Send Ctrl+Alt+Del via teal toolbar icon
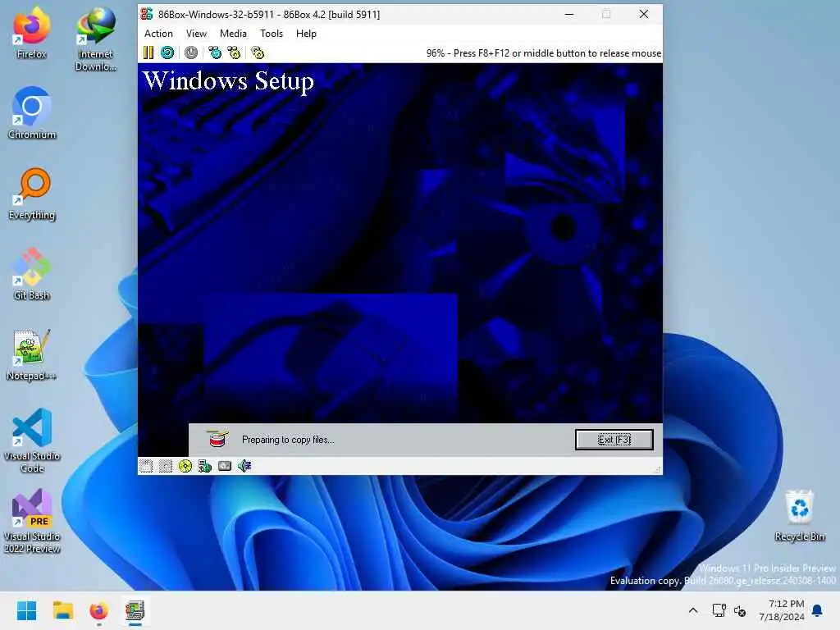The width and height of the screenshot is (840, 630). click(215, 52)
